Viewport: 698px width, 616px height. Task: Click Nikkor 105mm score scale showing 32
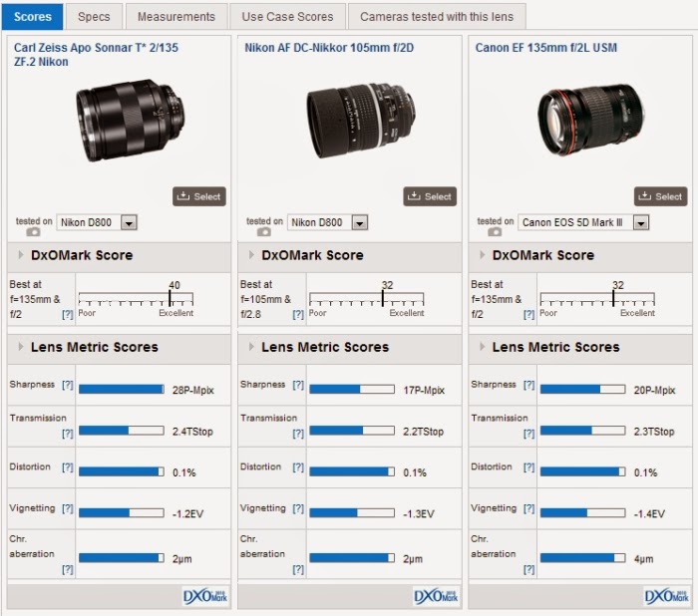click(366, 298)
